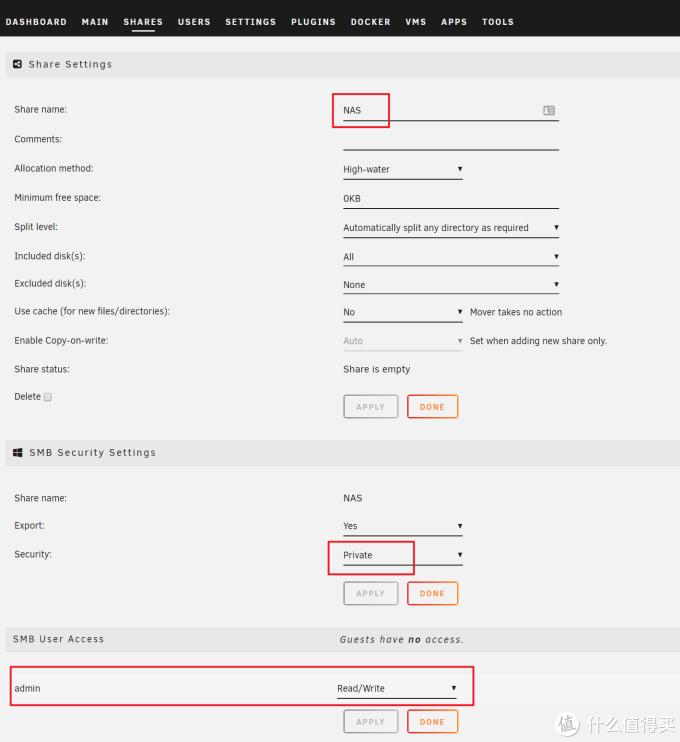Go to the VMs tab
Image resolution: width=680 pixels, height=742 pixels.
(x=415, y=22)
